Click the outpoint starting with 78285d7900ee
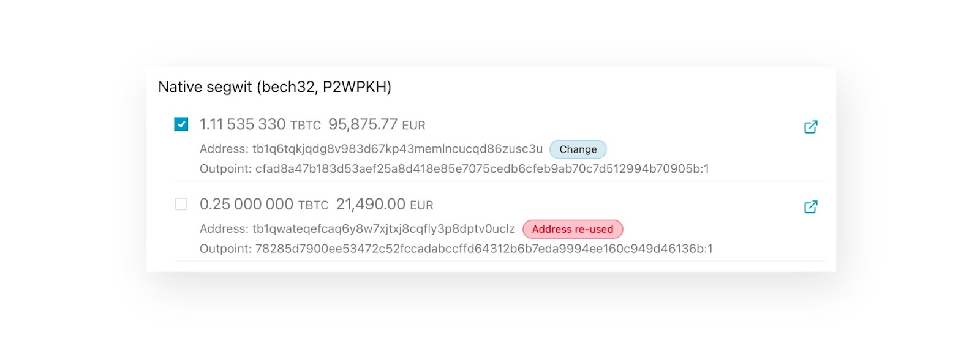980x343 pixels. [x=484, y=249]
